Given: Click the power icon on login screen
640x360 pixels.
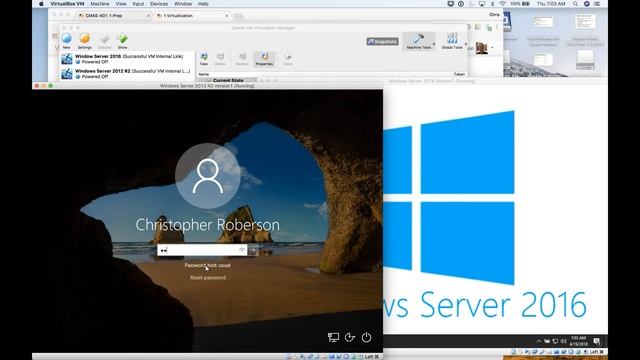Looking at the screenshot, I should pyautogui.click(x=367, y=337).
